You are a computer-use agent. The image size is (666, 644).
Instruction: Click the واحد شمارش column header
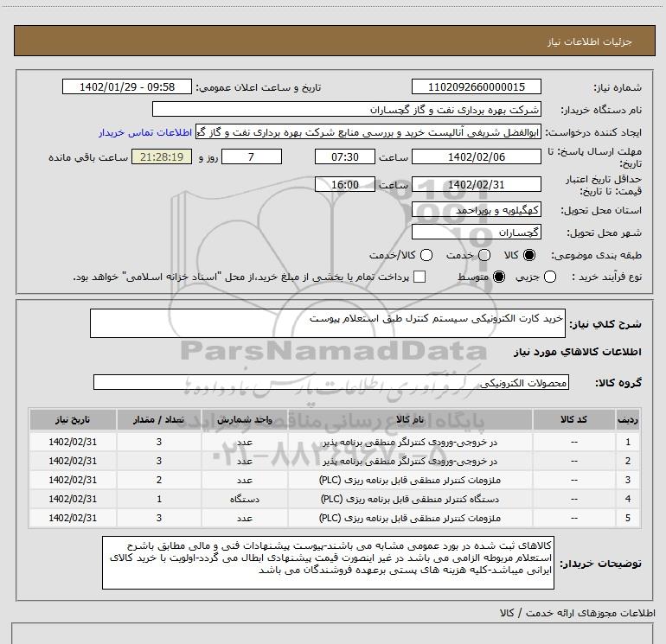point(245,420)
